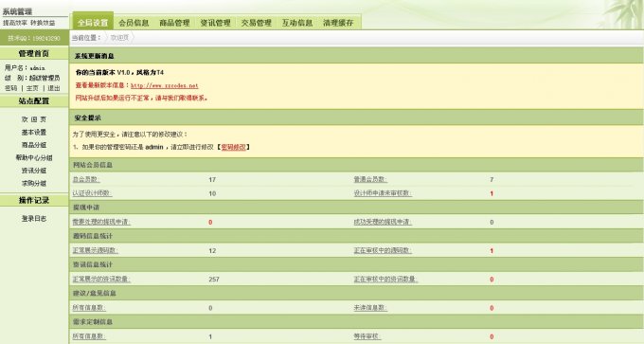Viewport: 644px width, 344px height.
Task: Open the 等待审核 link
Action: 367,336
